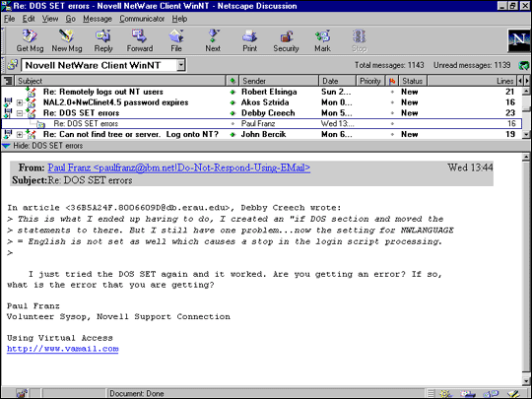Click message list scrollbar up arrow
This screenshot has height=399, width=532.
click(x=526, y=91)
